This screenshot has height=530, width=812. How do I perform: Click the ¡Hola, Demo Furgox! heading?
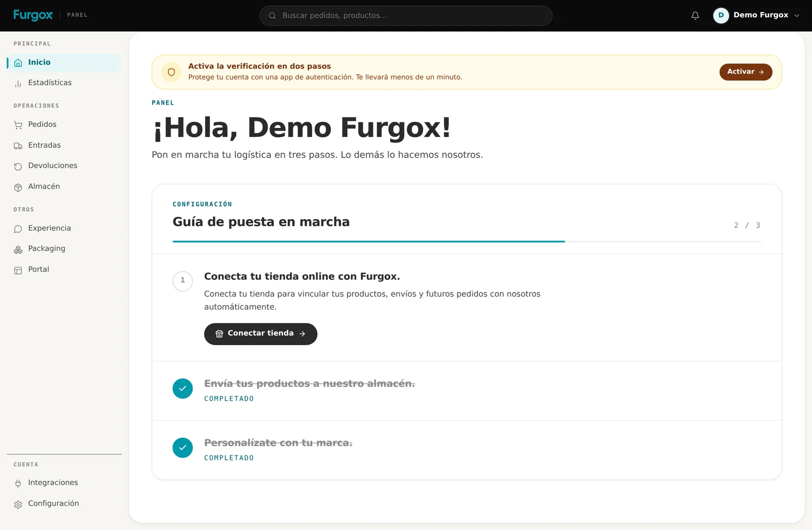tap(301, 127)
